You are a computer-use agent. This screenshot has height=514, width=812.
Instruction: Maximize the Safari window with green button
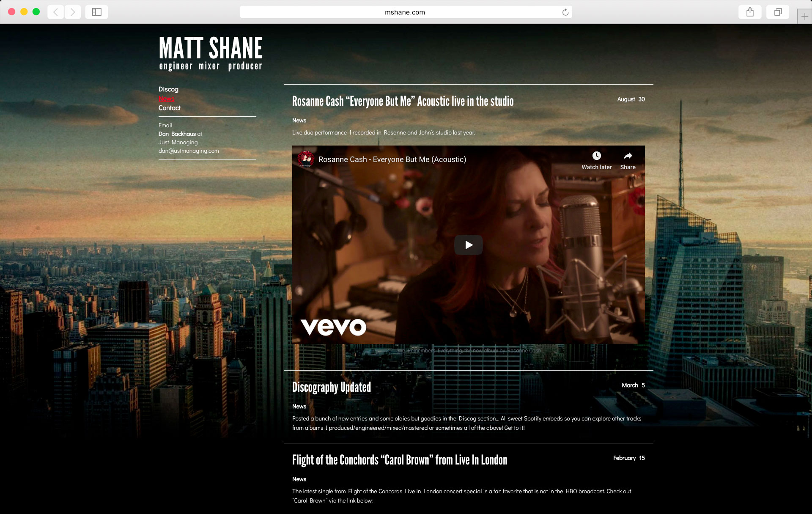click(x=36, y=12)
